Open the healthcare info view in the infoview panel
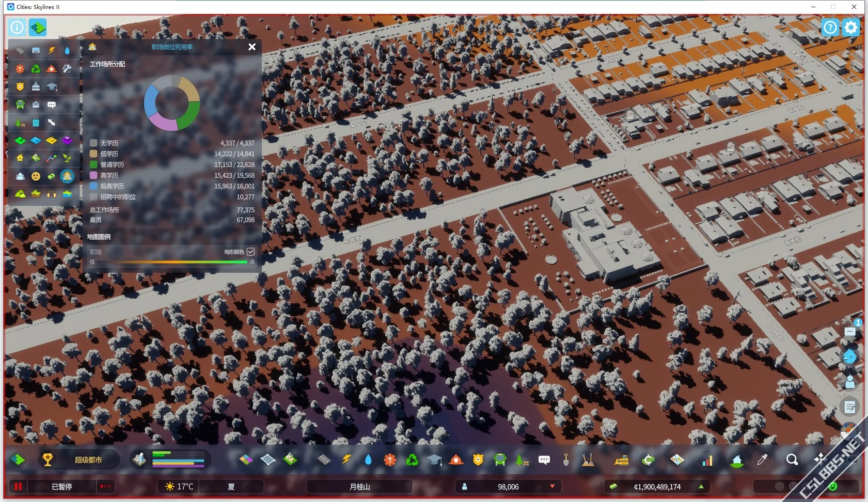Viewport: 868px width, 502px height. point(20,69)
